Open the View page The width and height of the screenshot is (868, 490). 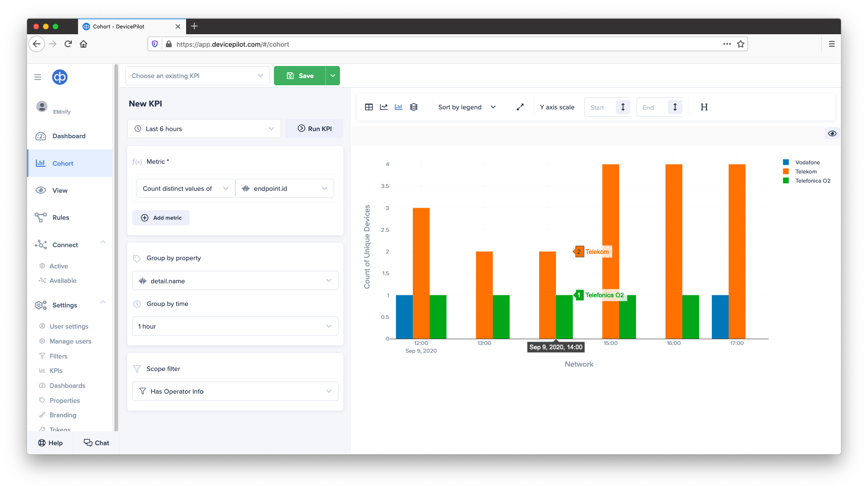[x=69, y=190]
